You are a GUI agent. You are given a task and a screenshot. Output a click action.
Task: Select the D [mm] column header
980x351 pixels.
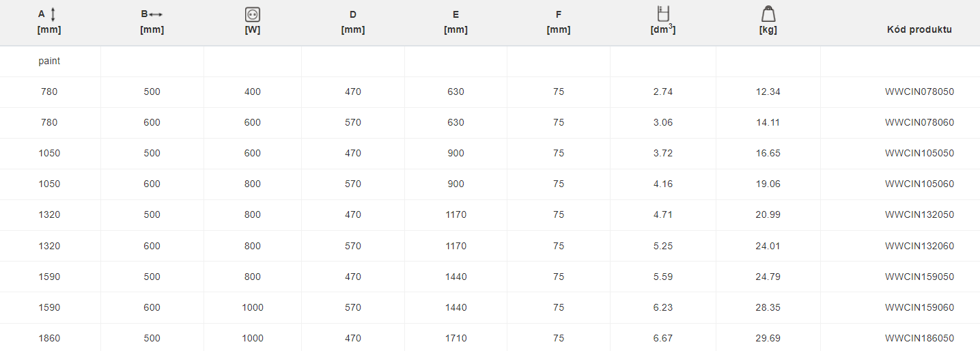tap(353, 22)
